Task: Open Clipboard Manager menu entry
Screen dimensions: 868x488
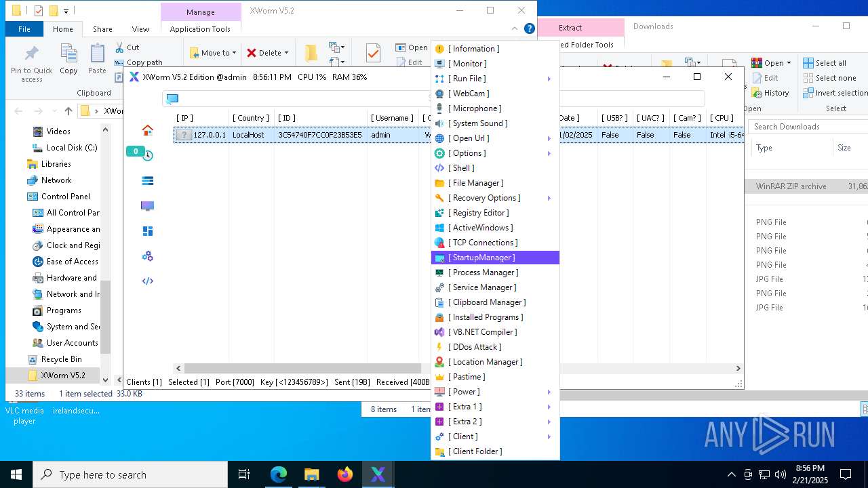Action: coord(495,302)
